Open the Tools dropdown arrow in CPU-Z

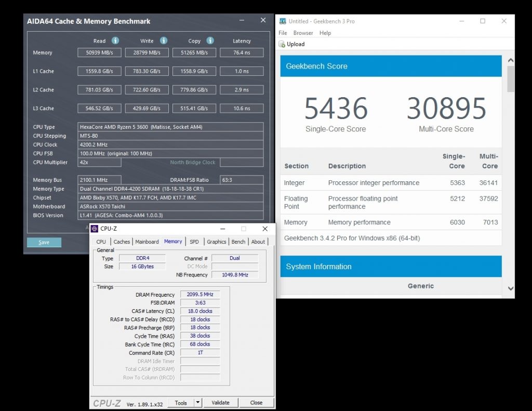coord(198,403)
